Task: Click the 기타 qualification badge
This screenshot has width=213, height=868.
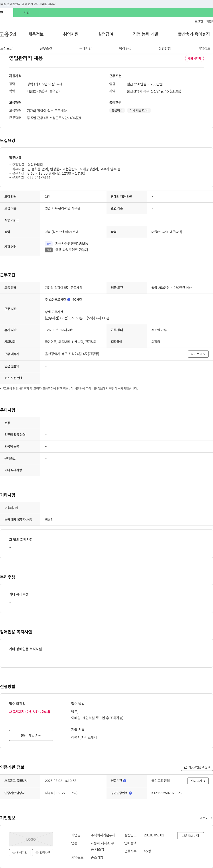Action: pos(49,250)
